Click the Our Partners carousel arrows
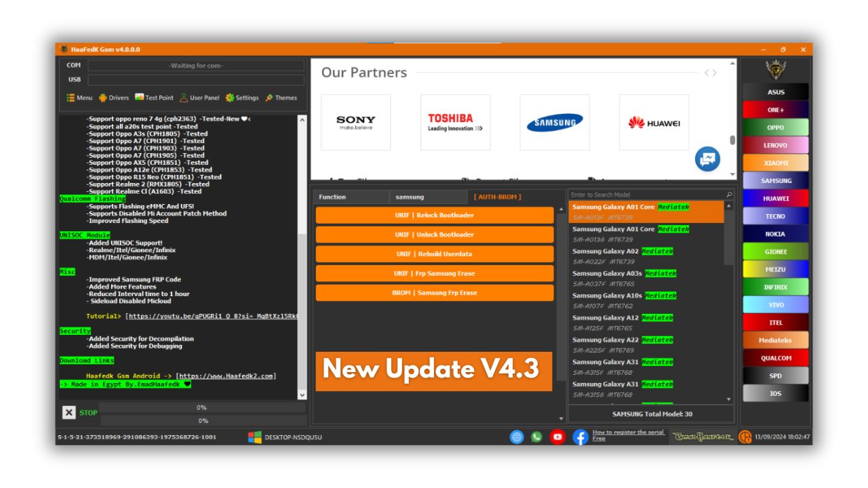Image resolution: width=868 pixels, height=488 pixels. (711, 73)
